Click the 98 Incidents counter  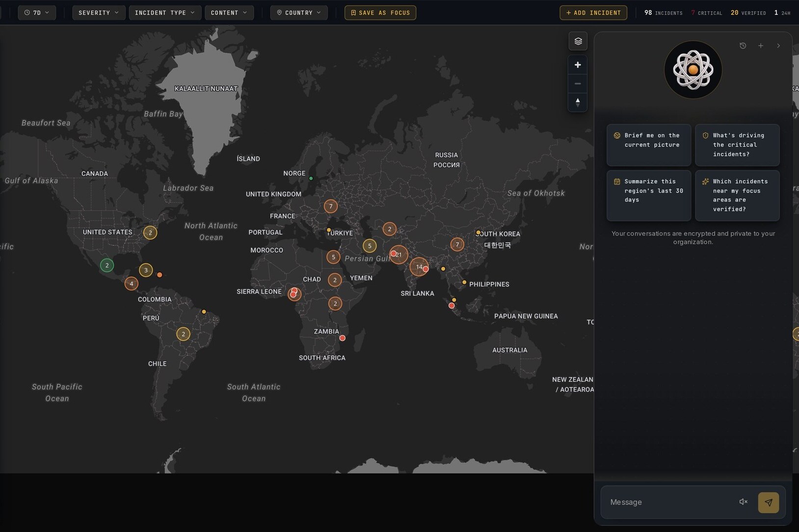coord(663,13)
